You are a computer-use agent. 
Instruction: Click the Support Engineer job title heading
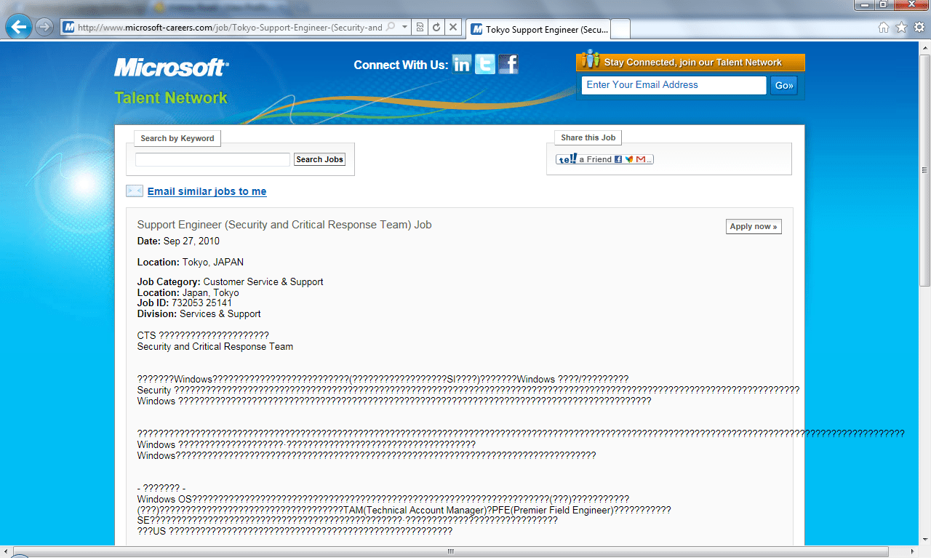coord(284,225)
